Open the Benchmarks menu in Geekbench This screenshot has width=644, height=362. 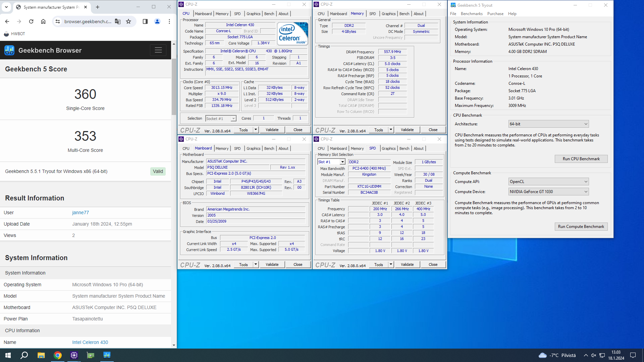pyautogui.click(x=472, y=14)
